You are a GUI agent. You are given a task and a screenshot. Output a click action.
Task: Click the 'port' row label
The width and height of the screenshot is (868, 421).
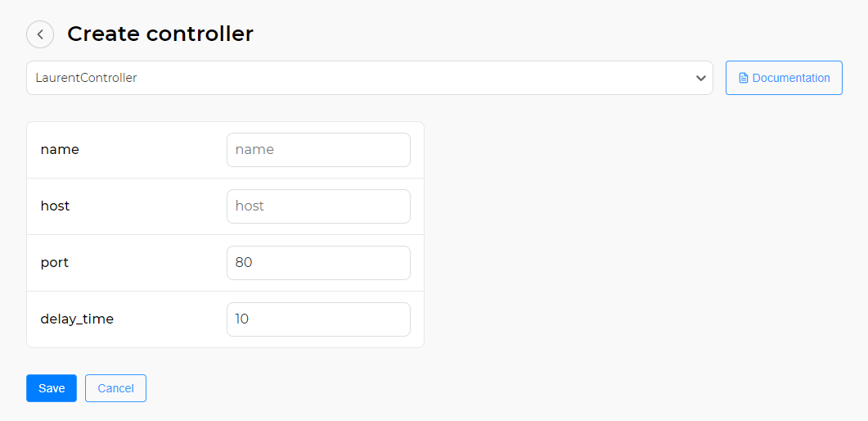55,263
